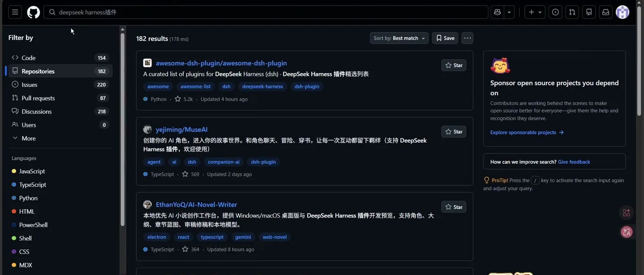
Task: Select the awesome-list topic tag
Action: (196, 86)
